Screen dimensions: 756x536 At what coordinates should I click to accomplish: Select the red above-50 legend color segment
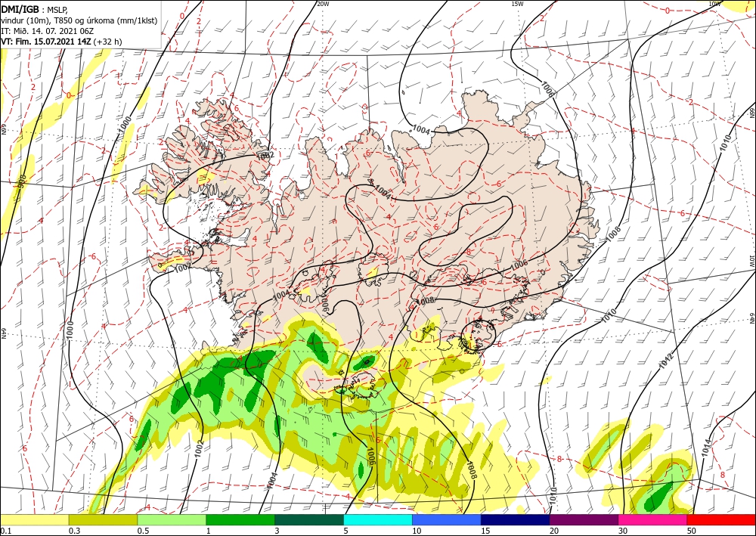point(721,519)
